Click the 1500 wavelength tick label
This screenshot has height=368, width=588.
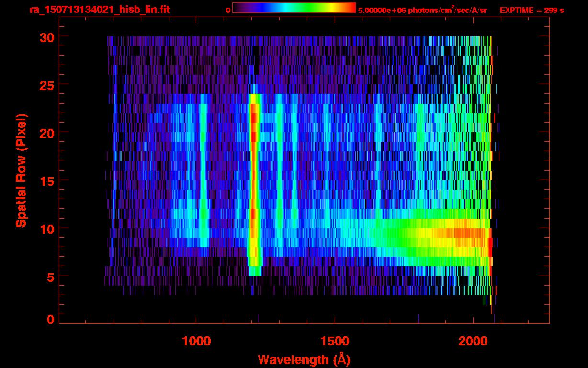[334, 342]
